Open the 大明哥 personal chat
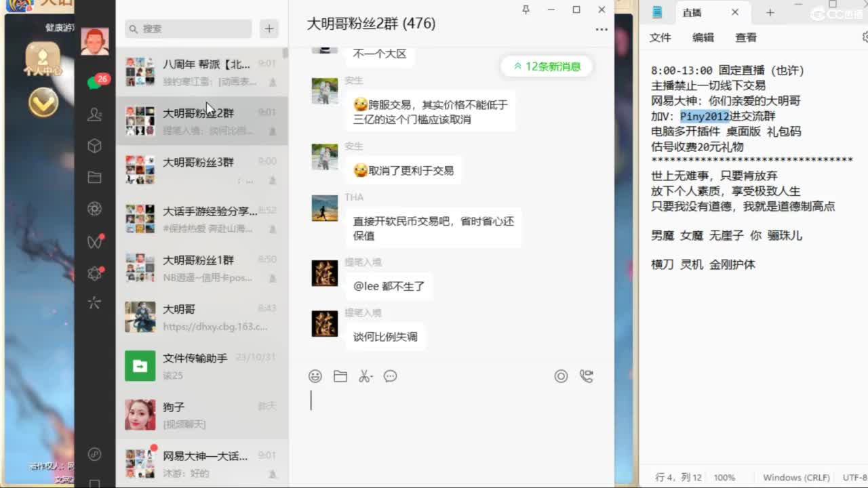 pyautogui.click(x=202, y=317)
